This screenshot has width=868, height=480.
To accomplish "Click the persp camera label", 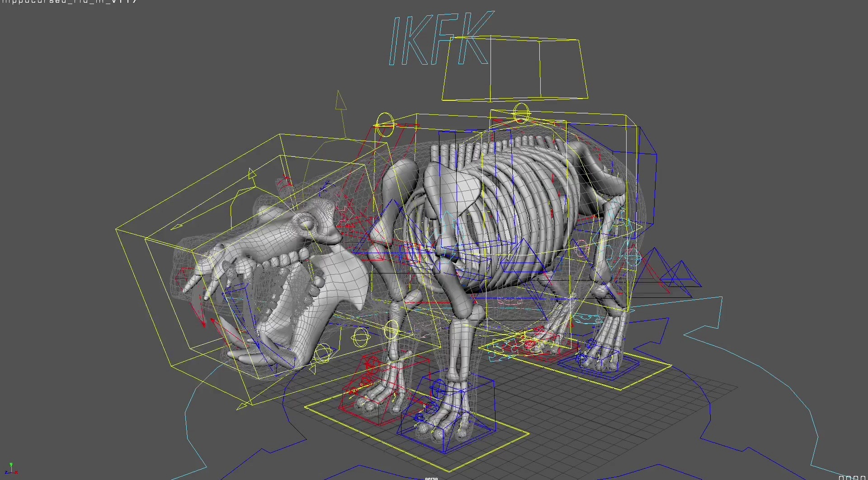I will coord(431,478).
